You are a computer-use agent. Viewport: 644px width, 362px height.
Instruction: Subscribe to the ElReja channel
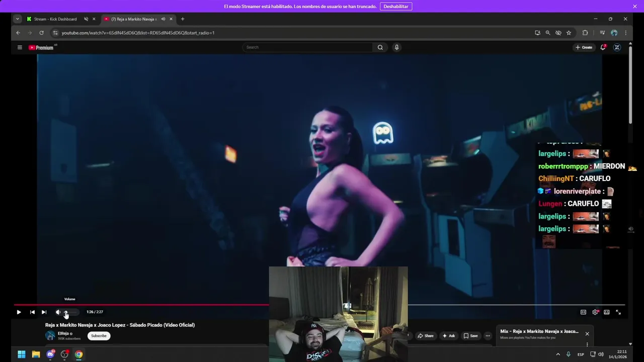(99, 336)
